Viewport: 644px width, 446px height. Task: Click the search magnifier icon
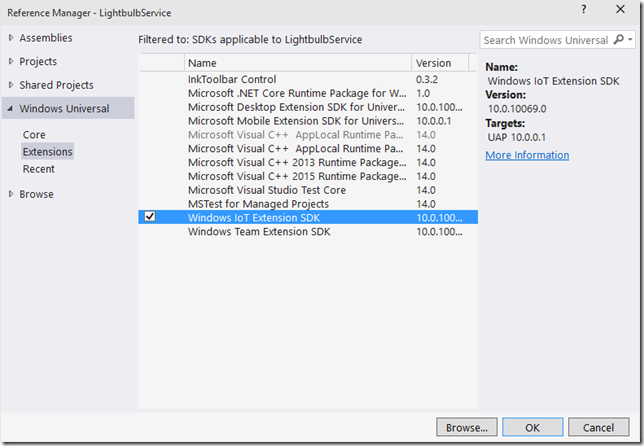619,39
